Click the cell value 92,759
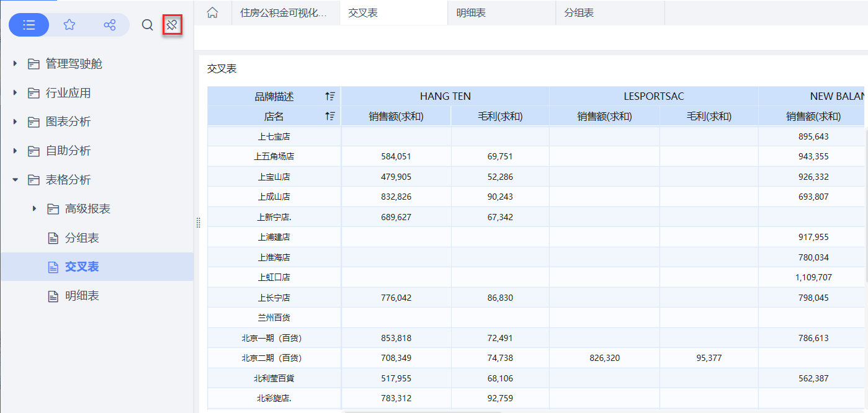 point(500,398)
